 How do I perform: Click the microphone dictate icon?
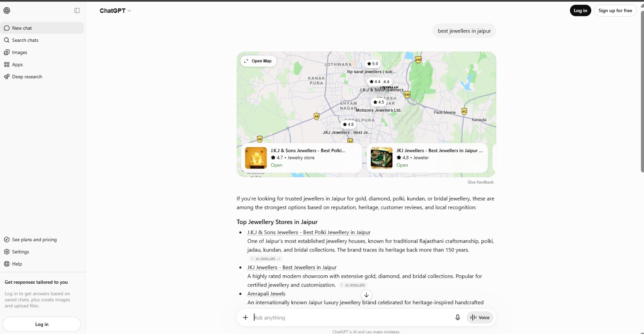(x=458, y=318)
